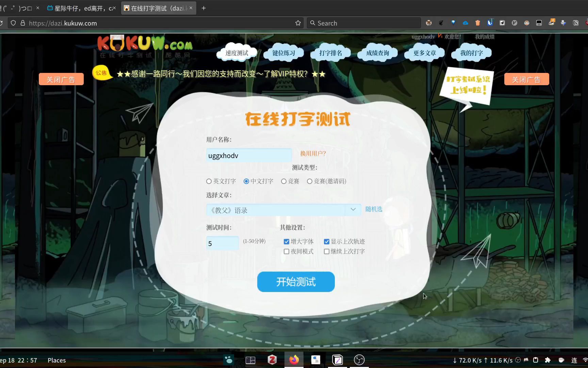Open the Bitwarden shield extension icon
This screenshot has width=588, height=368.
(x=490, y=22)
